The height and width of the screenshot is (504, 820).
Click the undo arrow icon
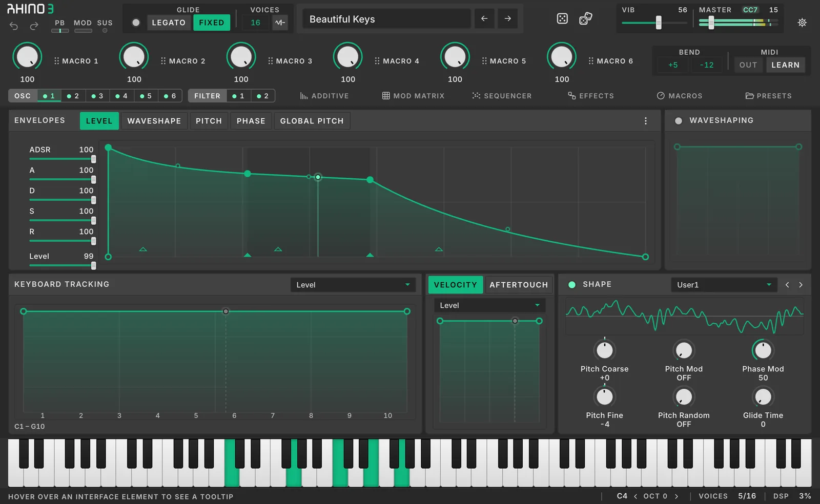tap(14, 26)
